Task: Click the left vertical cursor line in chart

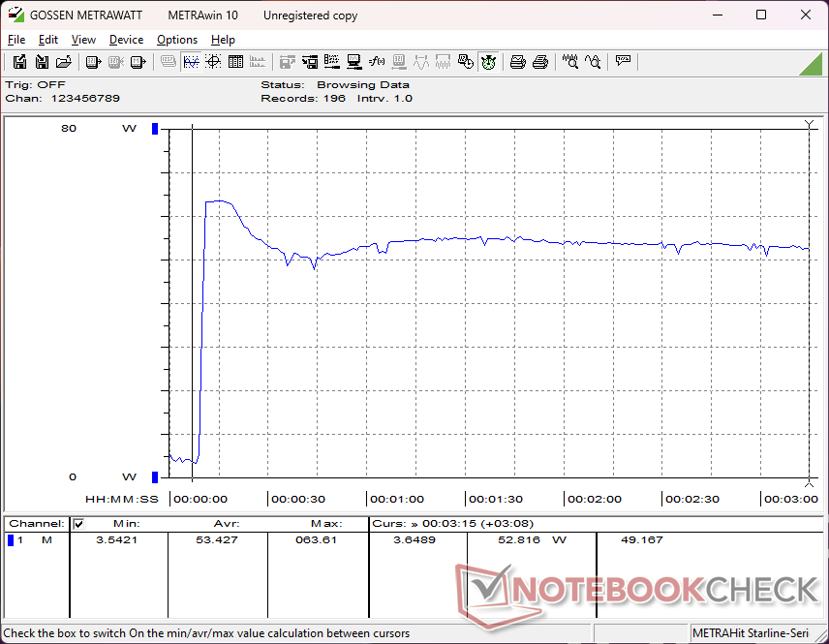Action: tap(193, 303)
